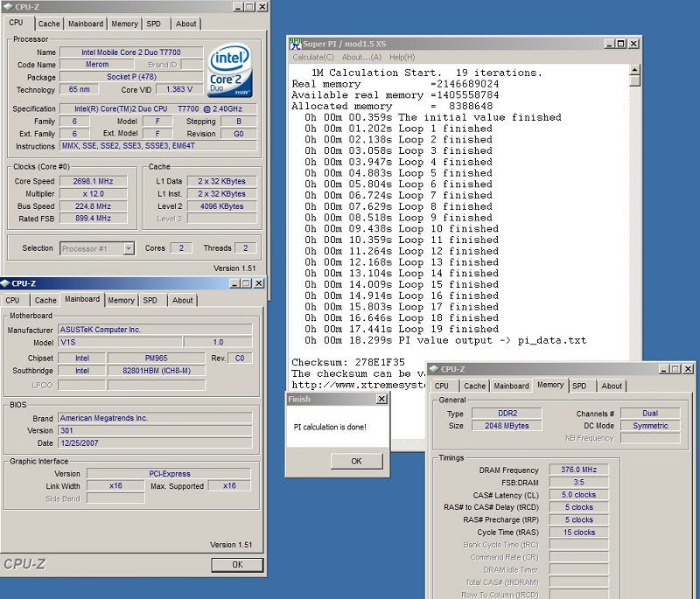Viewport: 700px width, 599px height.
Task: Switch to Cache tab in Mainboard CPU-Z window
Action: 45,300
